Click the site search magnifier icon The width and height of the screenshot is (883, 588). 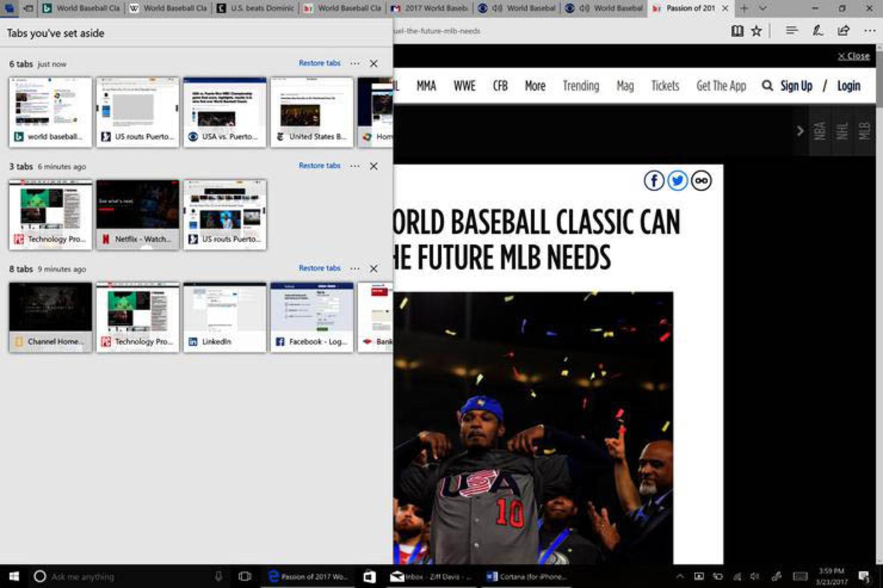767,86
